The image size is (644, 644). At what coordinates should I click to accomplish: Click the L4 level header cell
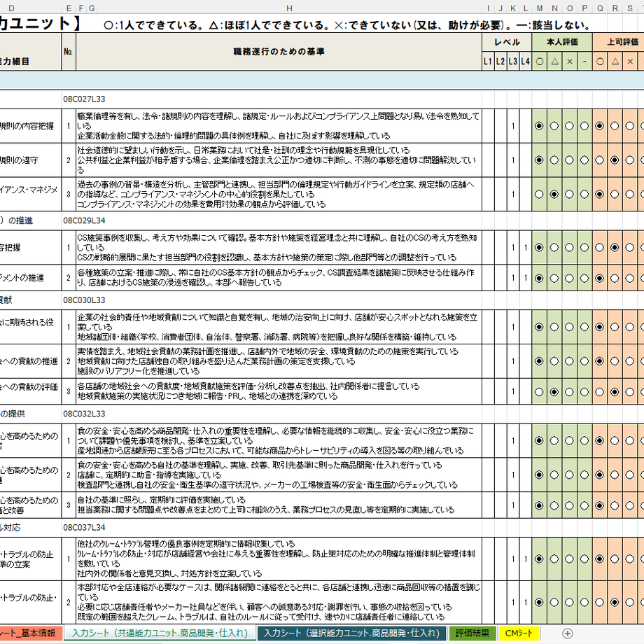coord(525,62)
